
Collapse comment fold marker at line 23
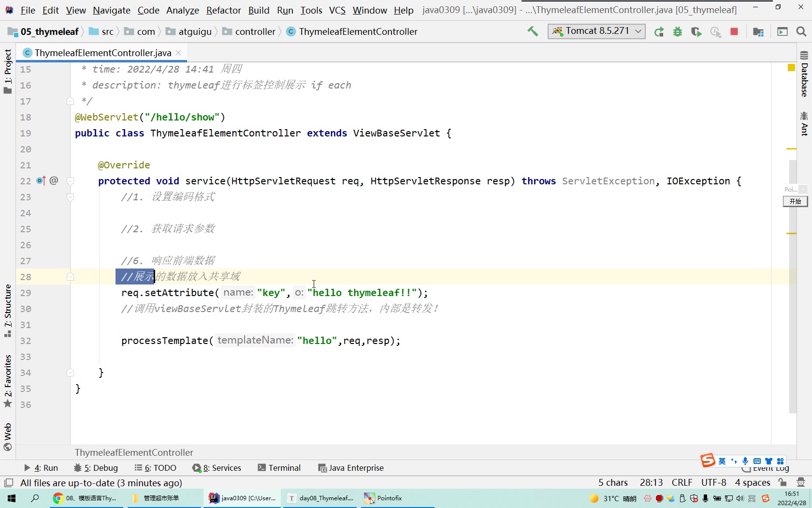pos(70,197)
